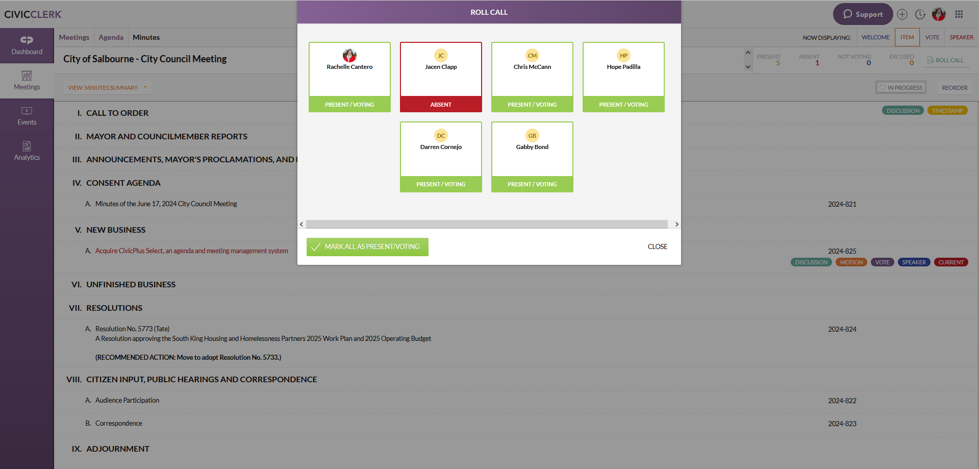Open the View: Minutes Summary dropdown

(107, 87)
